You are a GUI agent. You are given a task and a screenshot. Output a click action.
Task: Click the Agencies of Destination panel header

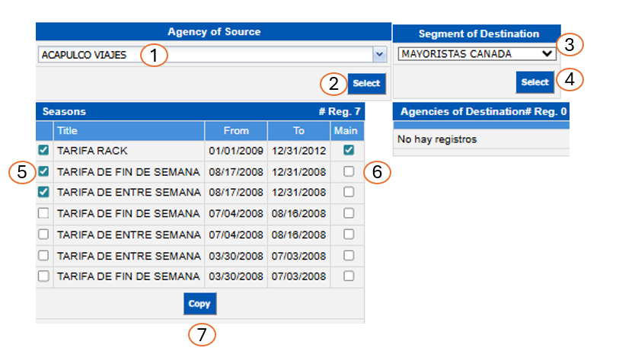(480, 110)
